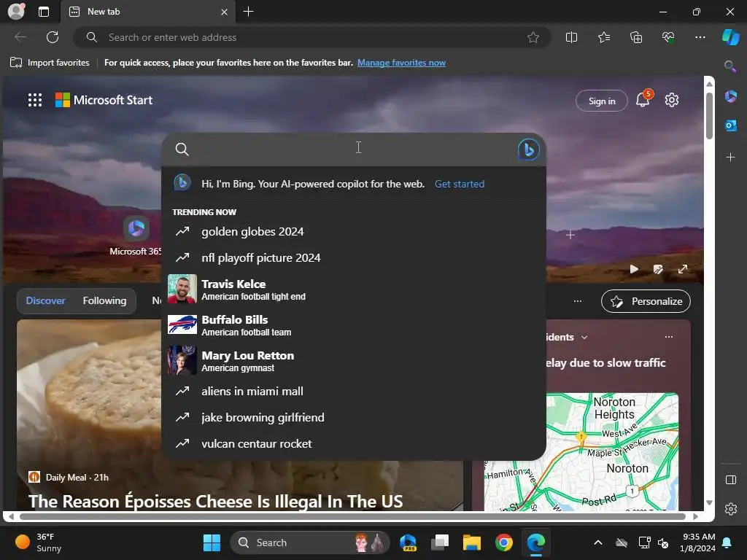Viewport: 747px width, 560px height.
Task: Click the Bing chat icon in search box
Action: 528,149
